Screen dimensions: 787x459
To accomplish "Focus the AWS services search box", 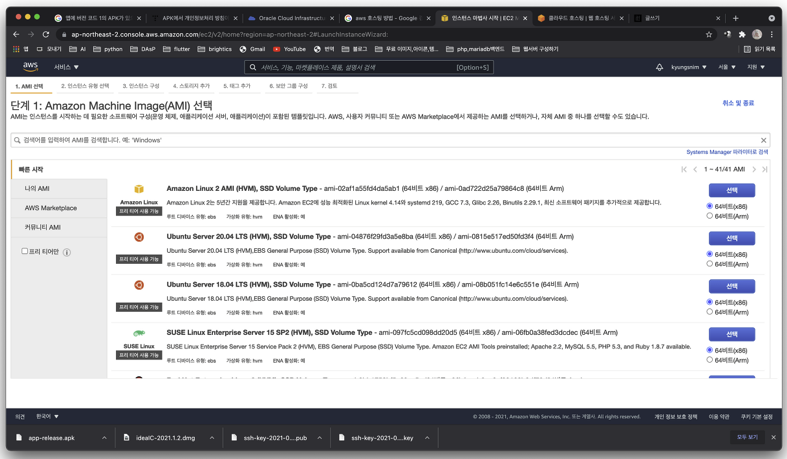I will click(368, 67).
